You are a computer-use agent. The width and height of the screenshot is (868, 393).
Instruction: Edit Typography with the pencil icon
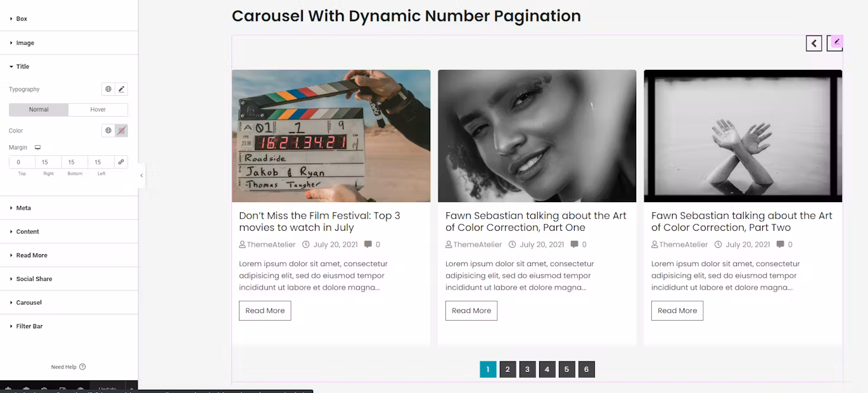[x=122, y=89]
